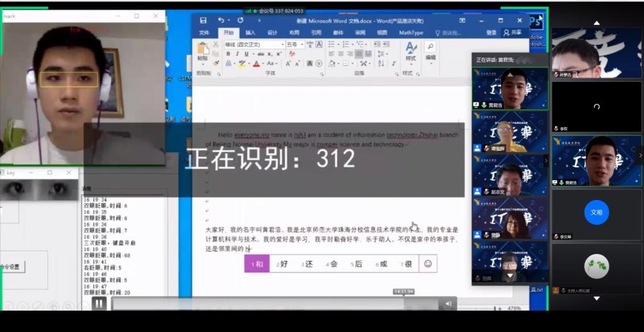Click the 共享 share button
644x332 pixels.
(x=513, y=33)
